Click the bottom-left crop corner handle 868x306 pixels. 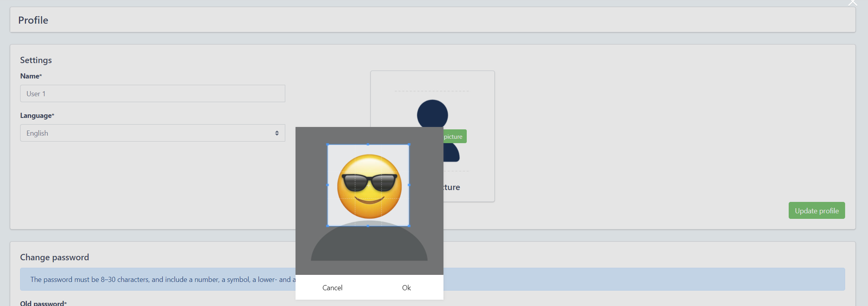pos(328,226)
